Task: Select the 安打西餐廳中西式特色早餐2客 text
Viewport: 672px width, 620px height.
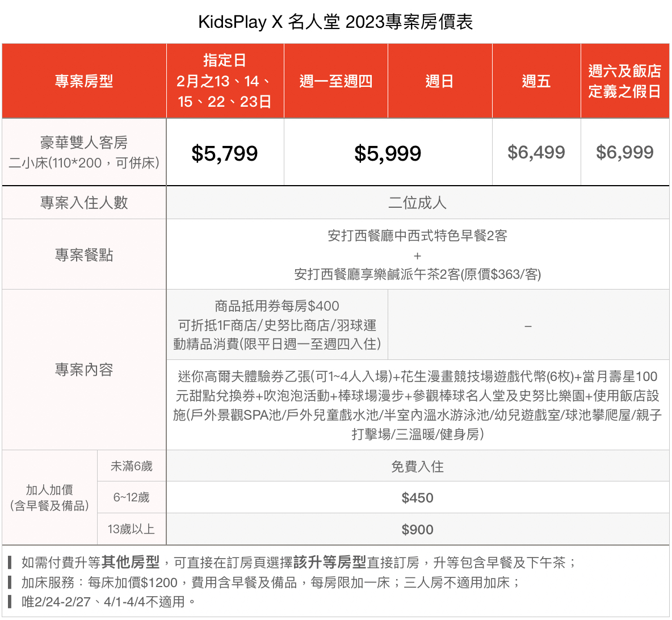Action: click(418, 236)
